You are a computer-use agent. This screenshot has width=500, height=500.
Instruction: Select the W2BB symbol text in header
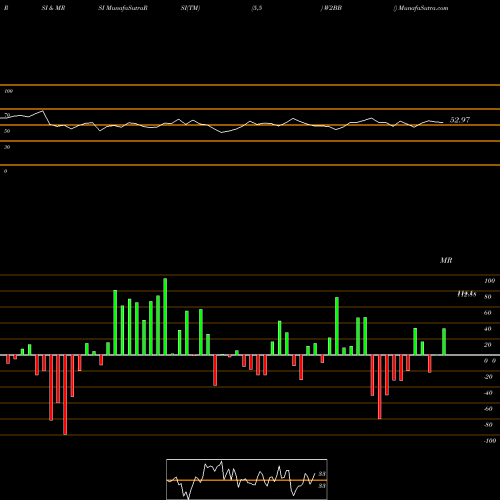333,8
